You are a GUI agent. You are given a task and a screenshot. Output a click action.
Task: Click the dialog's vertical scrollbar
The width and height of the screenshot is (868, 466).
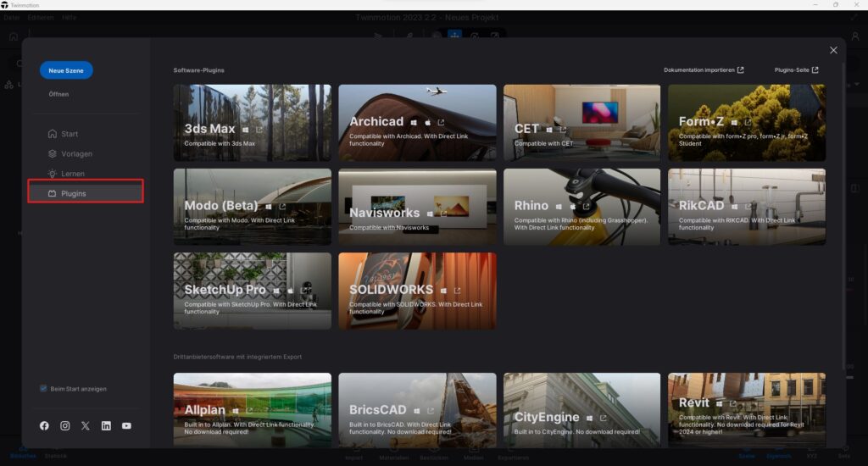click(843, 216)
